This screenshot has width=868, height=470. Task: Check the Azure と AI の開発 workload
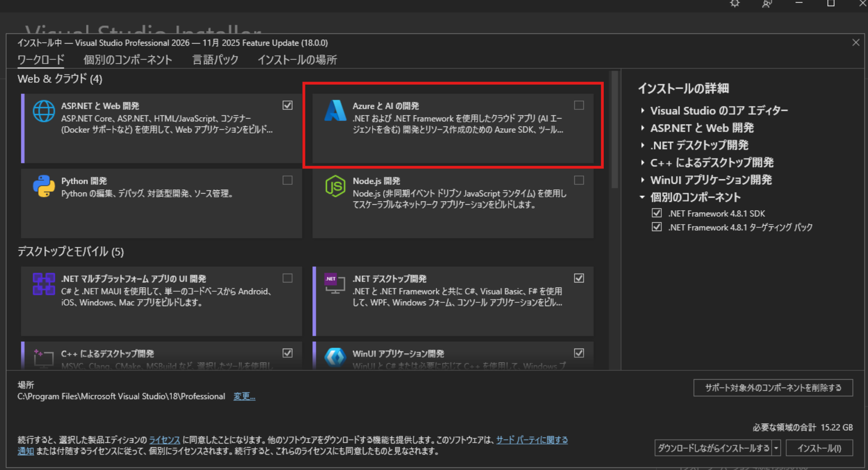[579, 105]
